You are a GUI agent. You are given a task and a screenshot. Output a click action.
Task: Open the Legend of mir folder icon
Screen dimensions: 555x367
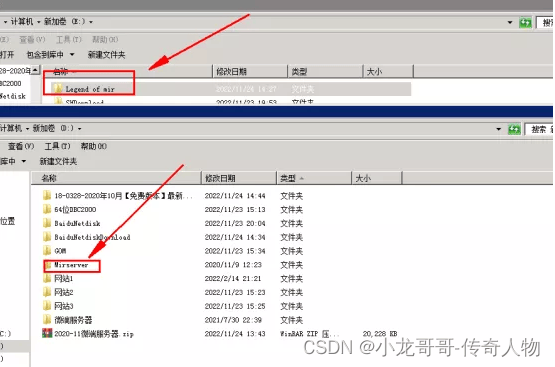tap(58, 88)
